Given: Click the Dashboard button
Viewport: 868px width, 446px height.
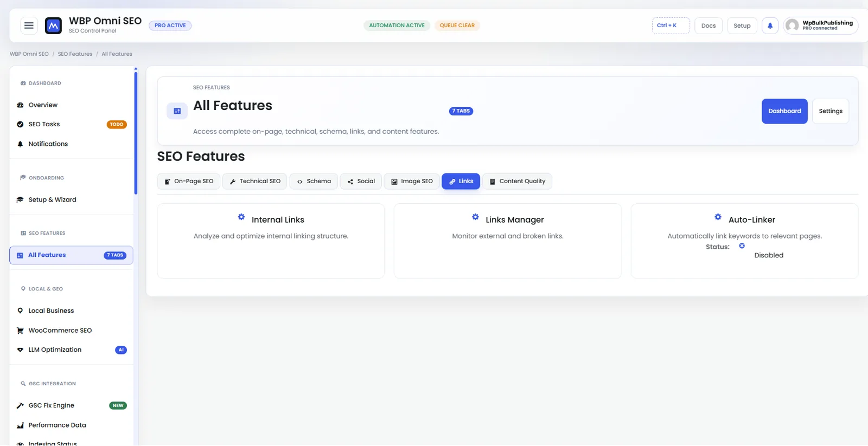Looking at the screenshot, I should click(x=784, y=111).
